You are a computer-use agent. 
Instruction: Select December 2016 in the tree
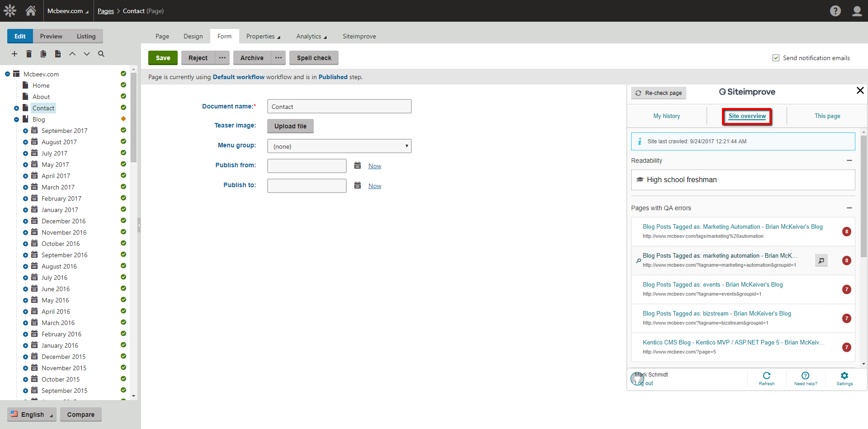coord(63,221)
